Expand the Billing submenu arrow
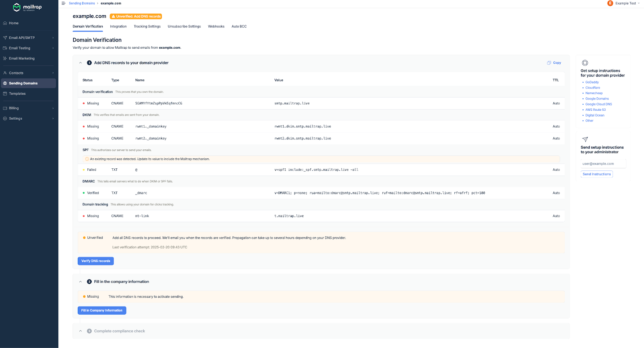This screenshot has width=644, height=348. coord(53,108)
